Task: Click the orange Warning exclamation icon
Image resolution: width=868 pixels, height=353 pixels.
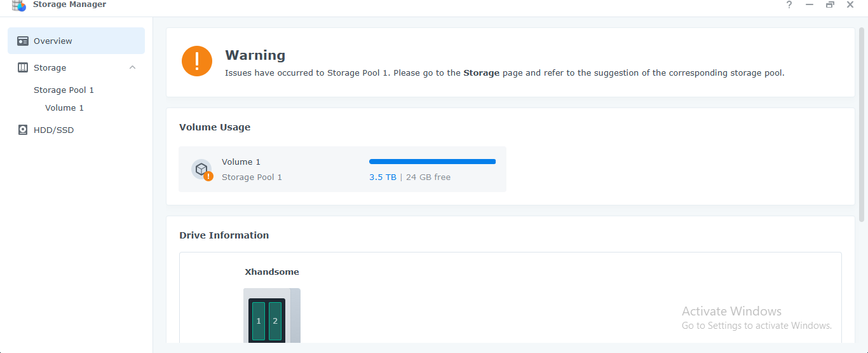Action: tap(197, 61)
